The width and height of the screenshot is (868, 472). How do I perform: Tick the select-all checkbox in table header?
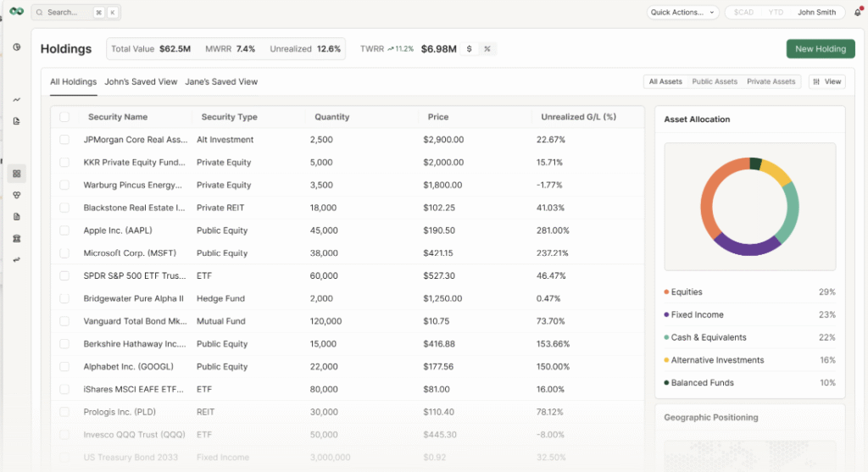pyautogui.click(x=64, y=117)
